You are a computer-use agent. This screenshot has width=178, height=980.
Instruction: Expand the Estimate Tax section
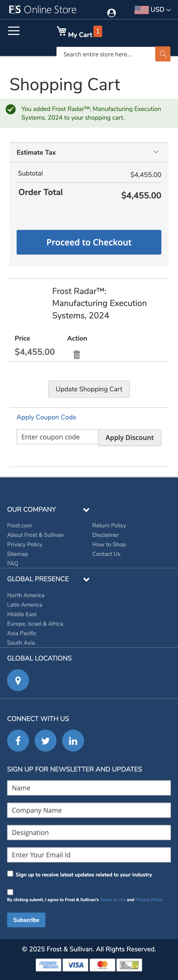point(156,152)
